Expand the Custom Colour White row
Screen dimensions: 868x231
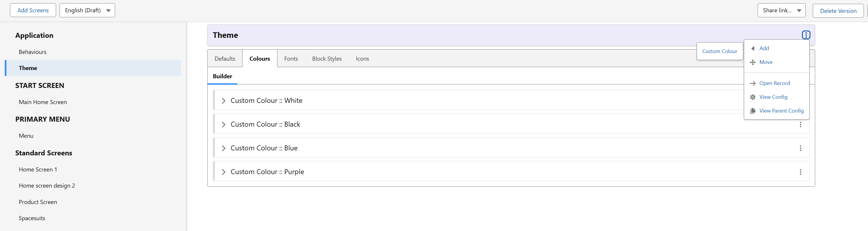pyautogui.click(x=223, y=101)
